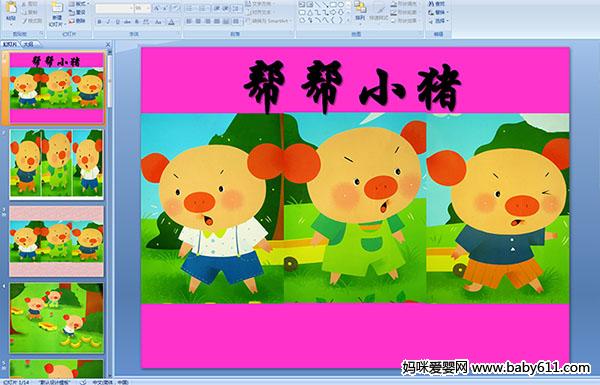Click the Paste clipboard icon
Viewport: 600px width, 385px height.
tap(11, 12)
